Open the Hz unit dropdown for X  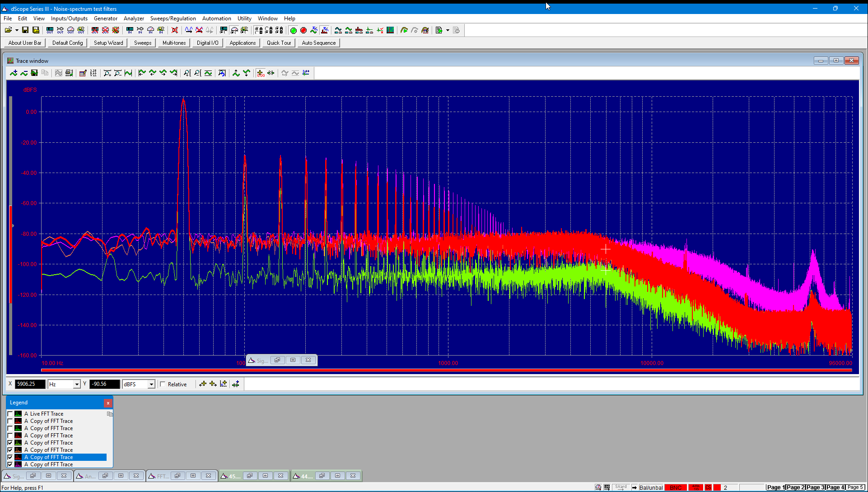click(x=77, y=384)
